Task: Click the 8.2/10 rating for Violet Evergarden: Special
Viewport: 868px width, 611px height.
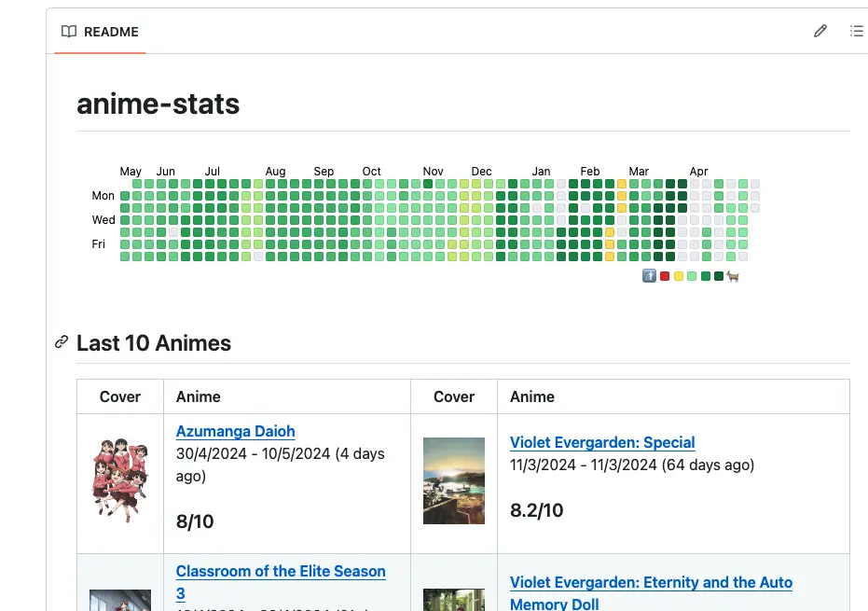Action: pos(536,510)
